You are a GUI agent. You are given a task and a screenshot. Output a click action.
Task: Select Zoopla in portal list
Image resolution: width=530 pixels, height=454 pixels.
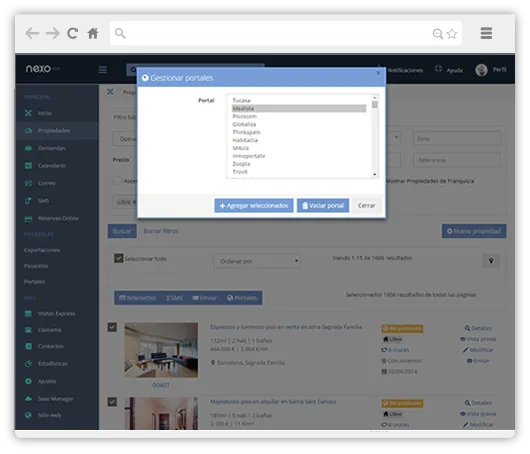(299, 164)
